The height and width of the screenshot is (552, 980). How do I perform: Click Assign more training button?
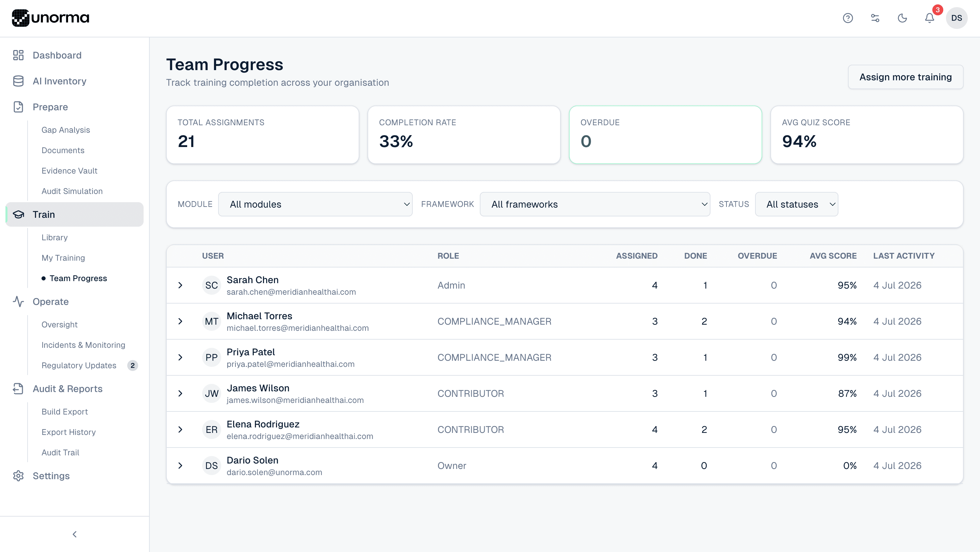click(x=905, y=77)
